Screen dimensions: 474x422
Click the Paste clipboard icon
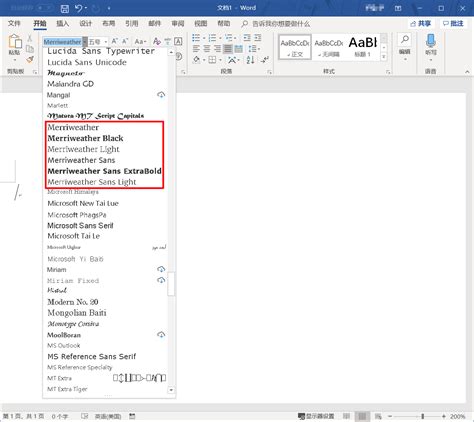tap(15, 42)
